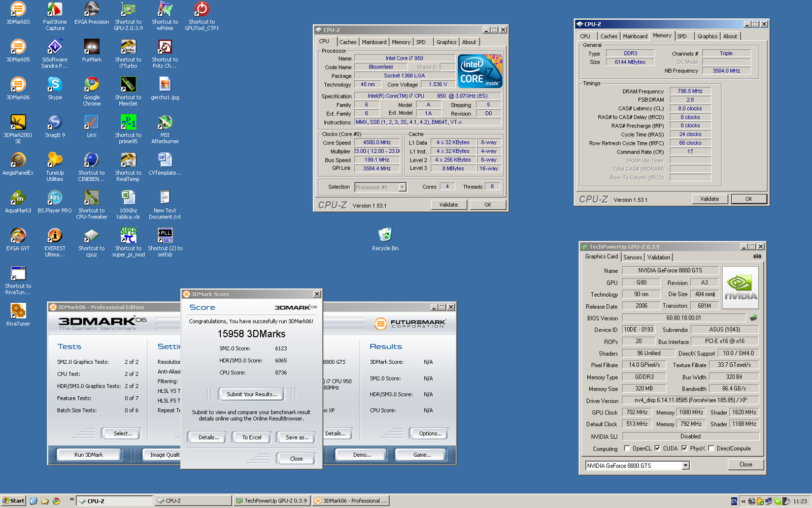
Task: Click the Driver Version field in GPU-Z
Action: click(x=691, y=400)
